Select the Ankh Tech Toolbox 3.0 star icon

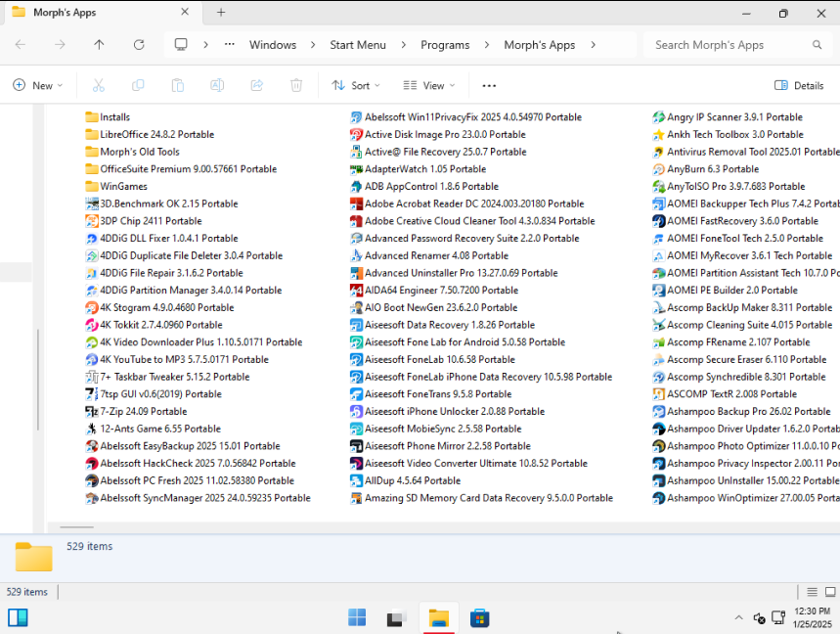pyautogui.click(x=658, y=134)
